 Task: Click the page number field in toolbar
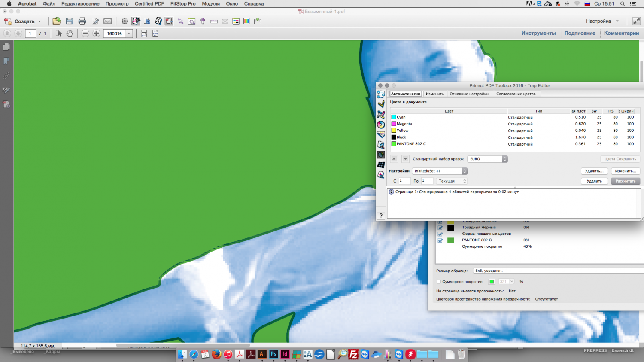click(30, 33)
